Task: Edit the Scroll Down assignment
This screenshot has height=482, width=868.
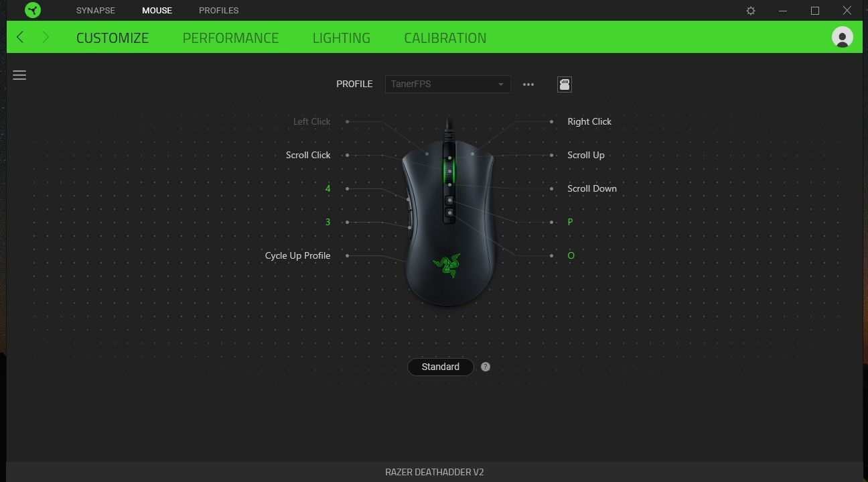Action: tap(592, 188)
